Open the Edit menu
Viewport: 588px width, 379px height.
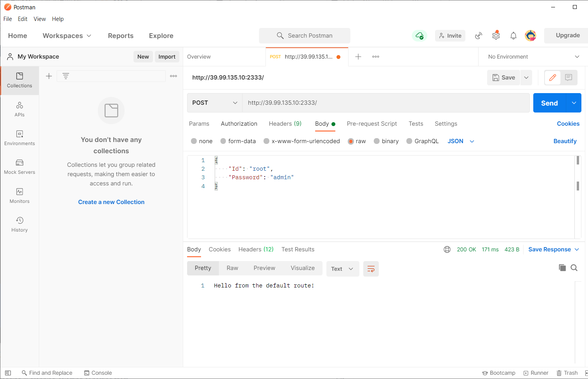(x=23, y=19)
